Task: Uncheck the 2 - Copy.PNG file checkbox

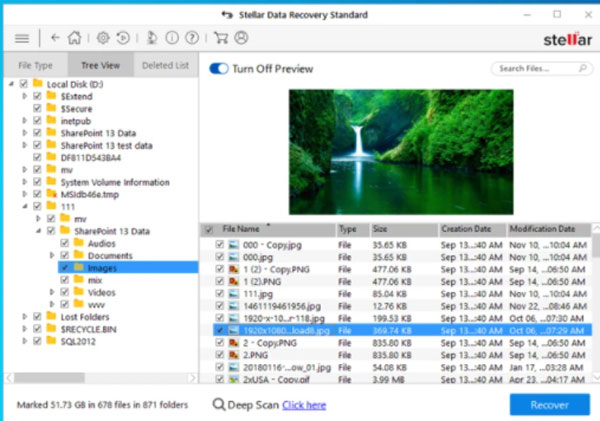Action: [220, 342]
